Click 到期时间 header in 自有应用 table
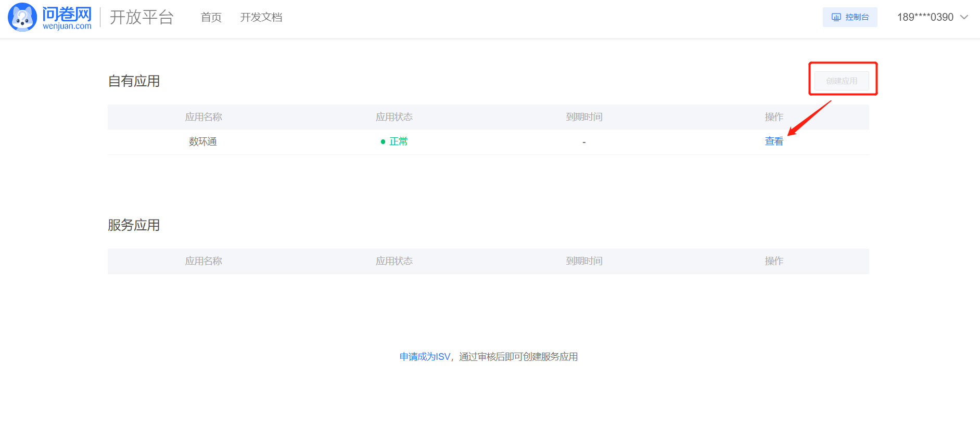980x428 pixels. (584, 117)
